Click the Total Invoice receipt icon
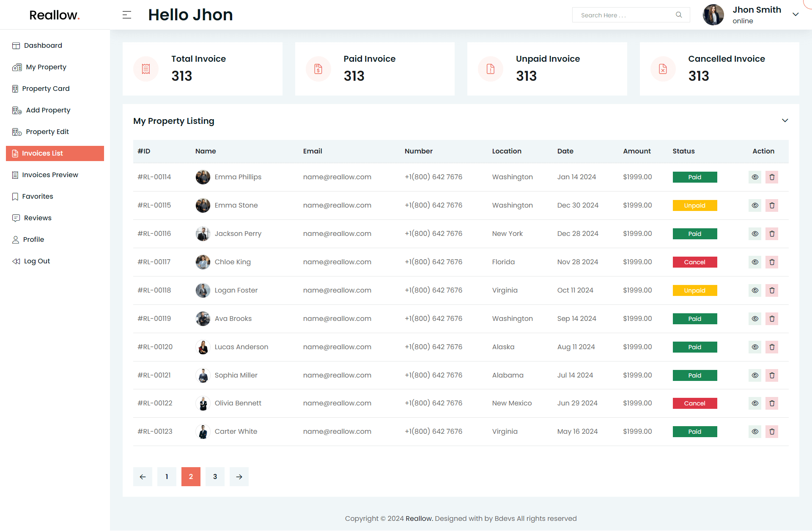 [146, 69]
